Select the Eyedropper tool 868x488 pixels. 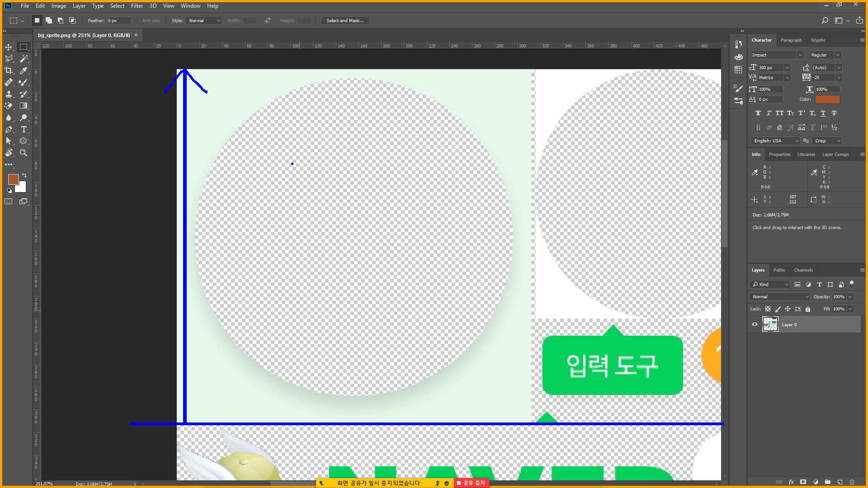[24, 70]
